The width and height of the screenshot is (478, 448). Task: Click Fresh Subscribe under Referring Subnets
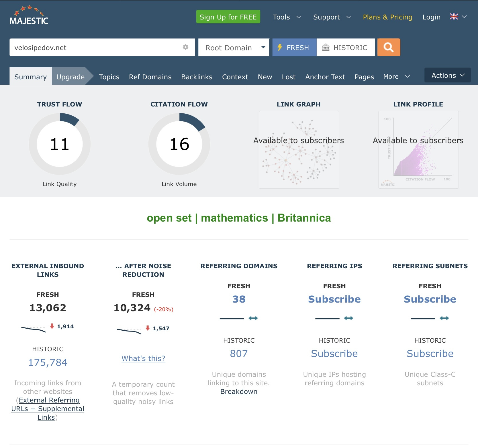(x=430, y=299)
